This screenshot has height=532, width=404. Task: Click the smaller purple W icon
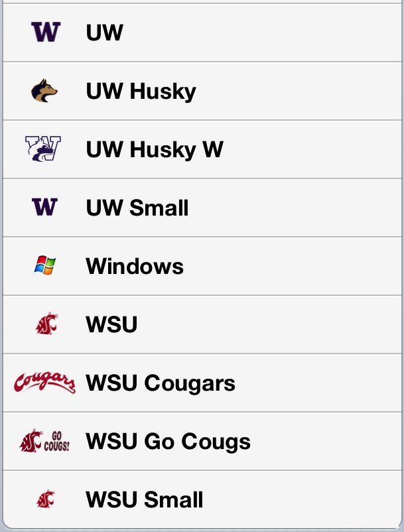[44, 207]
